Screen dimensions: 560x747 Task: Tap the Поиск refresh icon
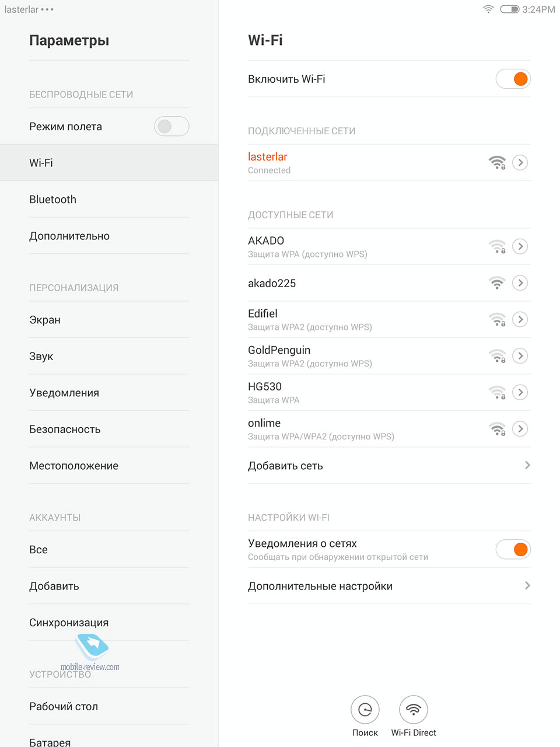pyautogui.click(x=365, y=710)
